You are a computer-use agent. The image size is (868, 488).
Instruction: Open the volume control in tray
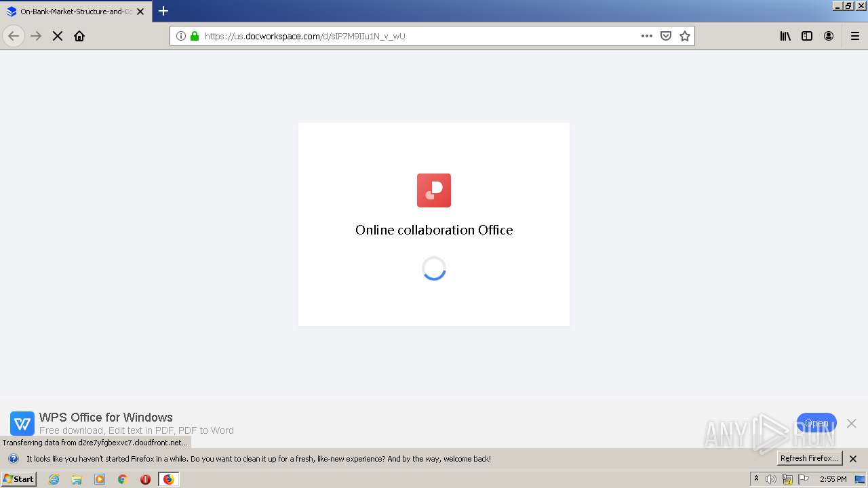coord(771,479)
